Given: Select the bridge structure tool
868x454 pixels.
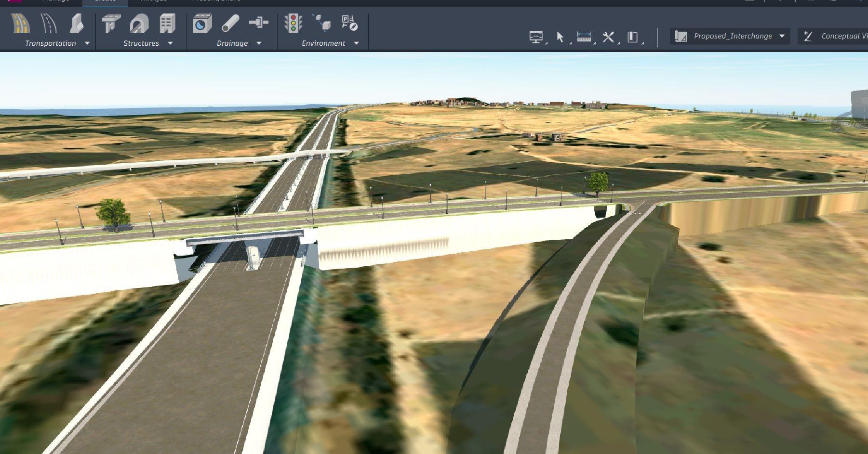Looking at the screenshot, I should coord(111,23).
